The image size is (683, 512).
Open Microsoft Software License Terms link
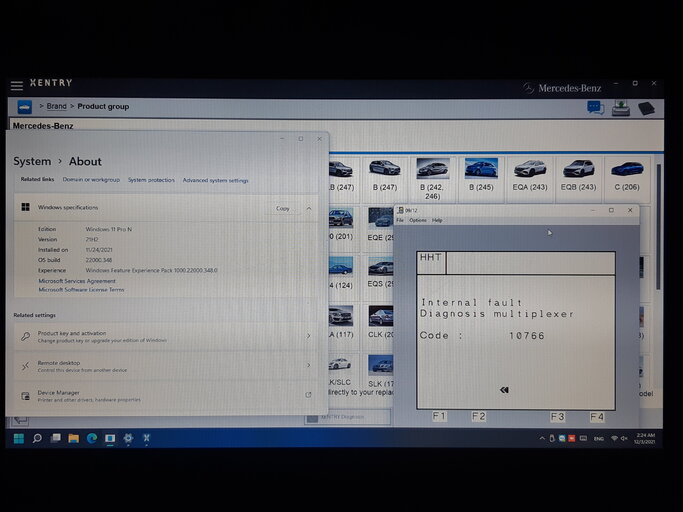(x=81, y=290)
